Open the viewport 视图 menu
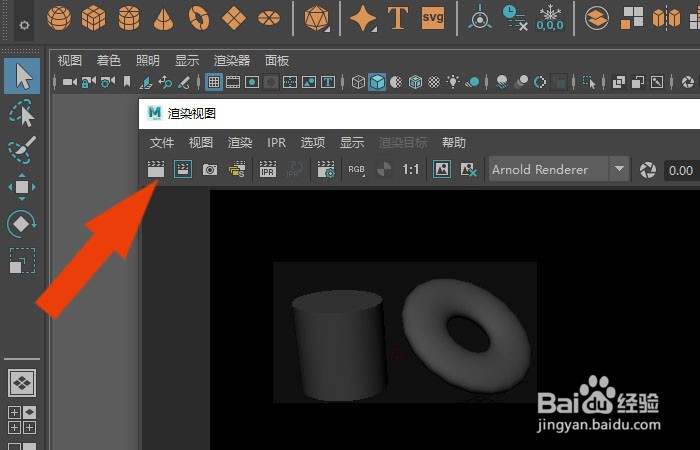Screen dimensions: 700x450 click(x=70, y=60)
